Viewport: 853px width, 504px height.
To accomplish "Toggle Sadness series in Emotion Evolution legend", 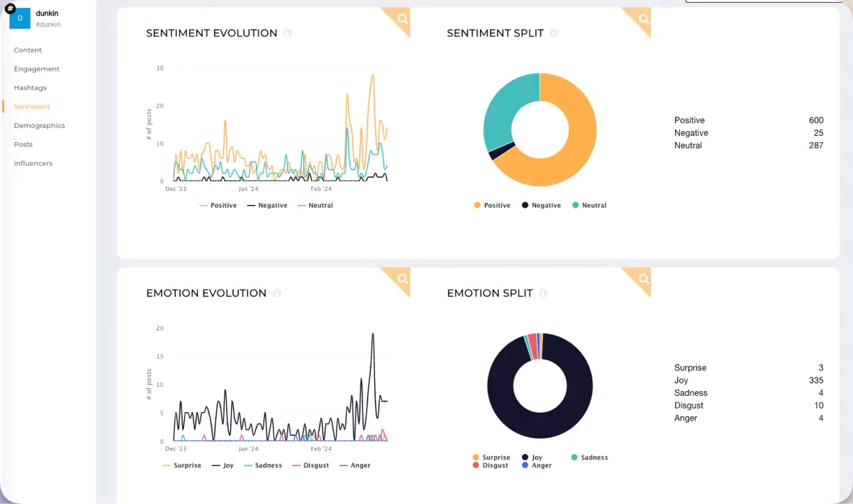I will tap(263, 465).
